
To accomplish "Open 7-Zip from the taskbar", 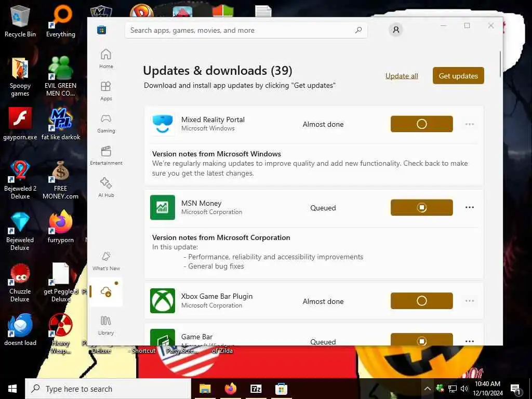I will tap(256, 389).
